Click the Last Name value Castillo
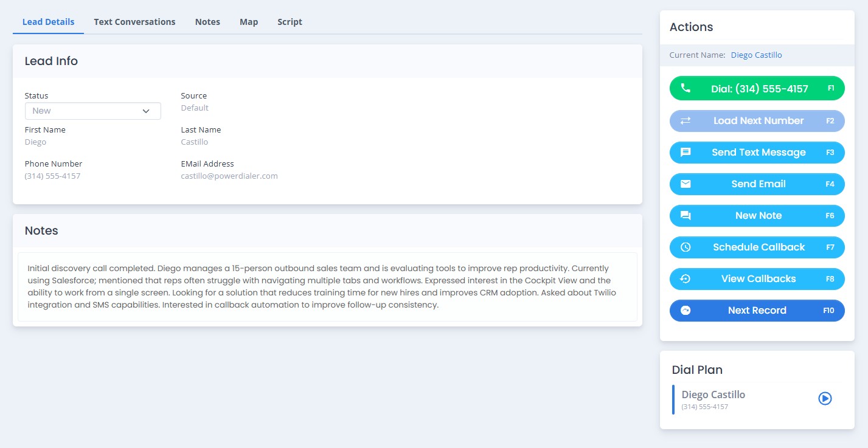The image size is (868, 448). [195, 142]
